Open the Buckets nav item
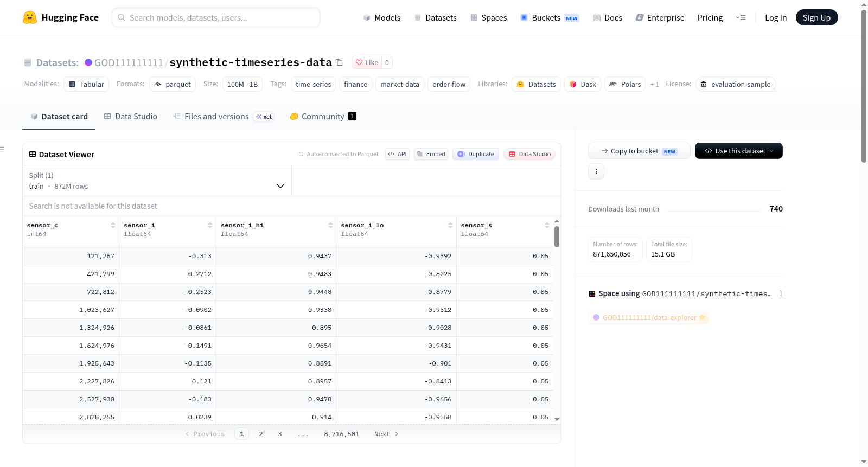Viewport: 868px width, 467px height. coord(550,17)
